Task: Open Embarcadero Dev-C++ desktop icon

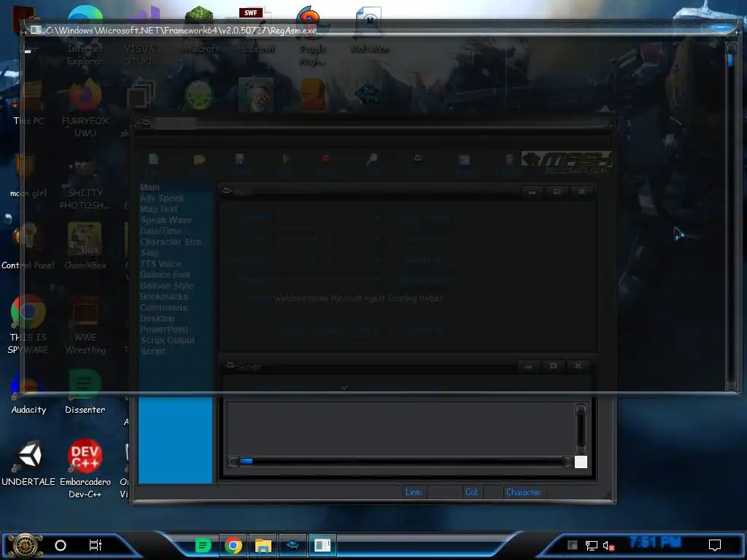Action: (x=85, y=468)
